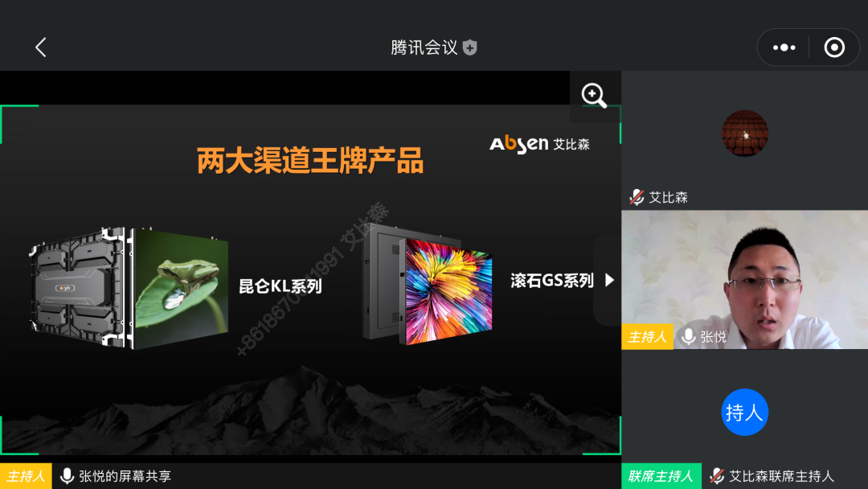Image resolution: width=868 pixels, height=489 pixels.
Task: Select 张悦 video tile
Action: click(744, 280)
